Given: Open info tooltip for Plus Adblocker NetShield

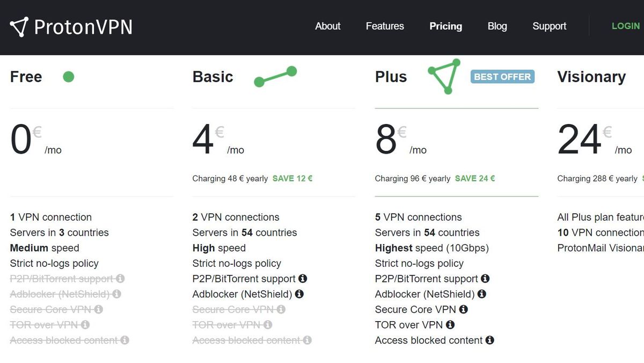Looking at the screenshot, I should [481, 294].
